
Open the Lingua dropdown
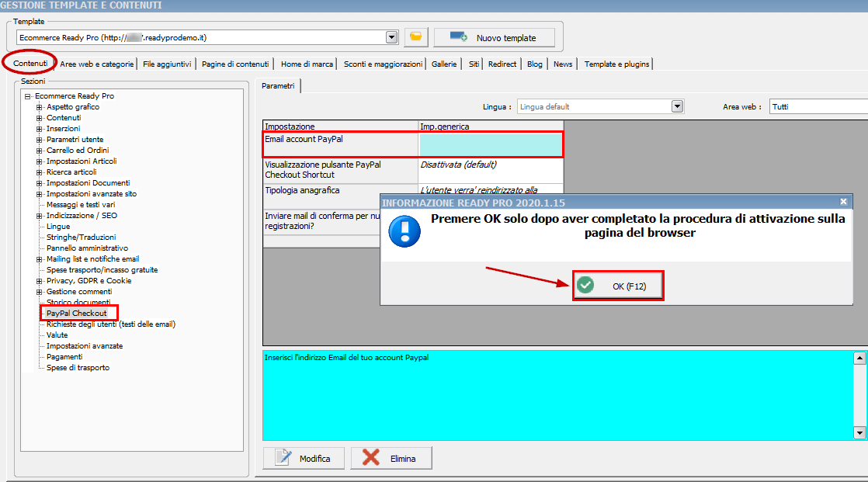click(x=677, y=106)
